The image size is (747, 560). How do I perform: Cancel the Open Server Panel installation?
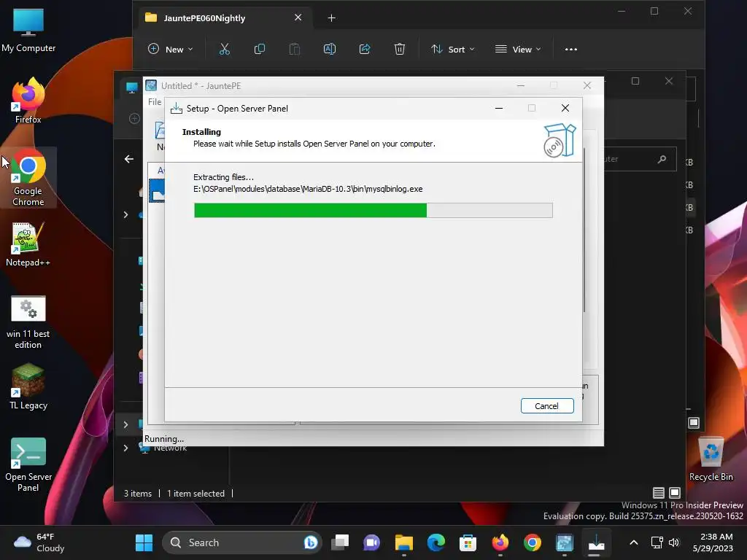(547, 405)
